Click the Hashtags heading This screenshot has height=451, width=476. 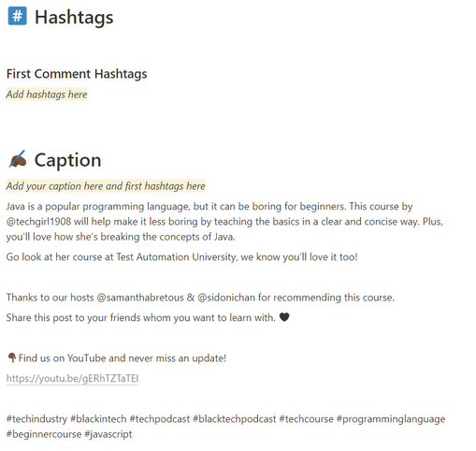coord(74,17)
